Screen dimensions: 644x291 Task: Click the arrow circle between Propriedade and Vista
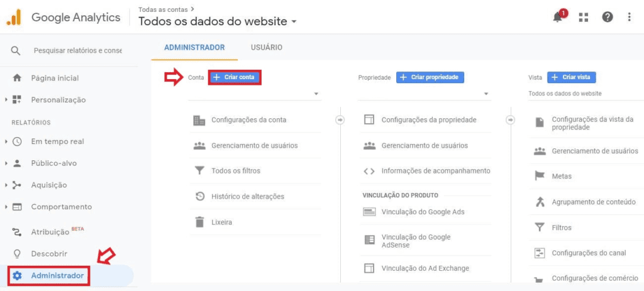[x=511, y=120]
